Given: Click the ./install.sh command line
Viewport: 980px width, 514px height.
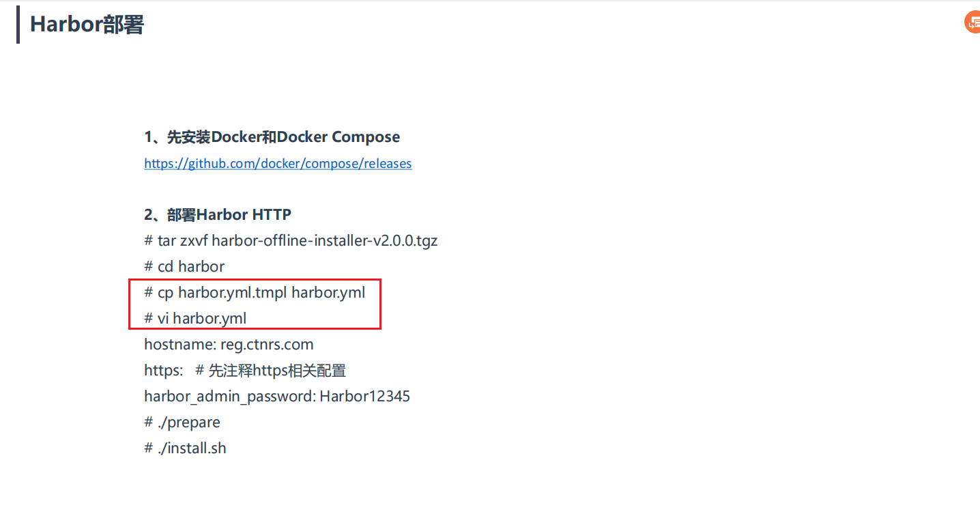Looking at the screenshot, I should (x=185, y=448).
